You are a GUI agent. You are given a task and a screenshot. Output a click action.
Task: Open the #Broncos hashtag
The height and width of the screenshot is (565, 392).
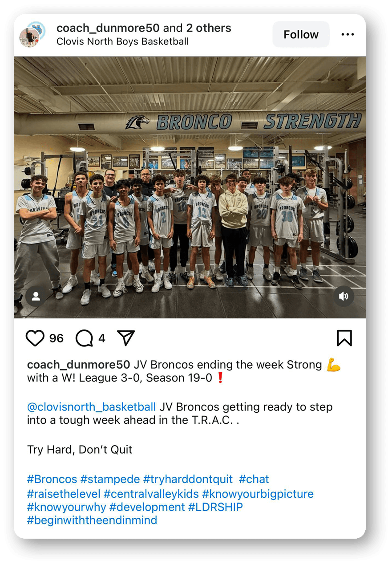[x=52, y=480]
